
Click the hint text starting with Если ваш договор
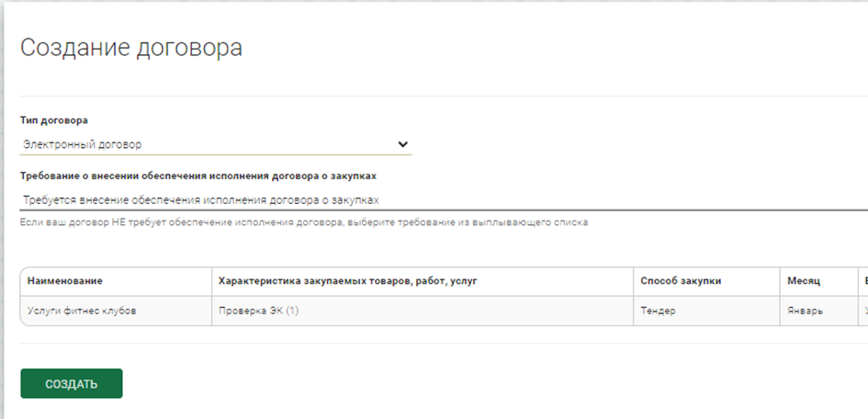click(x=303, y=222)
